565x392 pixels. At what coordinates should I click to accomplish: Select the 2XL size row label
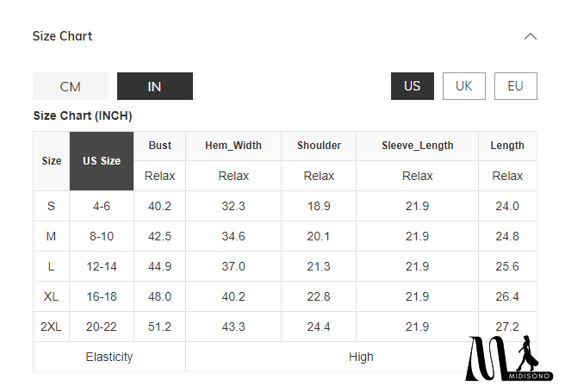coord(52,327)
